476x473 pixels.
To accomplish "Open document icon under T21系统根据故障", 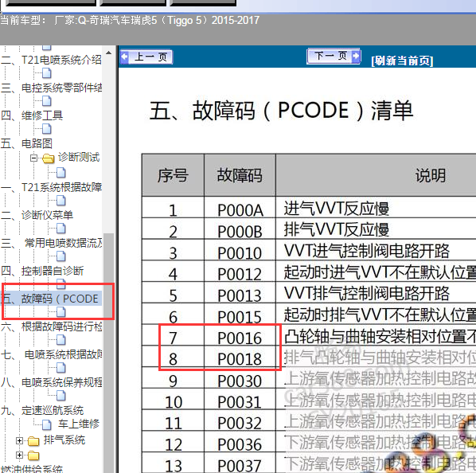I will pos(60,201).
